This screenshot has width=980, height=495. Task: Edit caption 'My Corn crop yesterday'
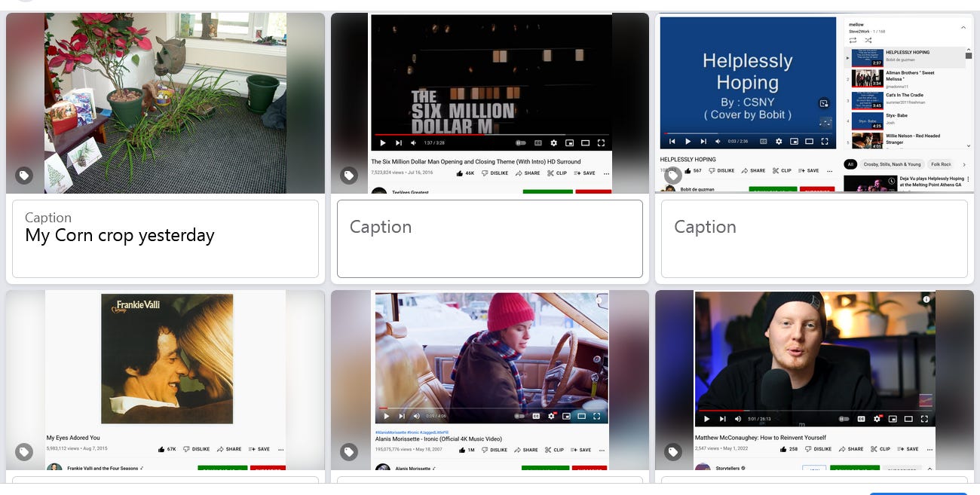click(165, 239)
